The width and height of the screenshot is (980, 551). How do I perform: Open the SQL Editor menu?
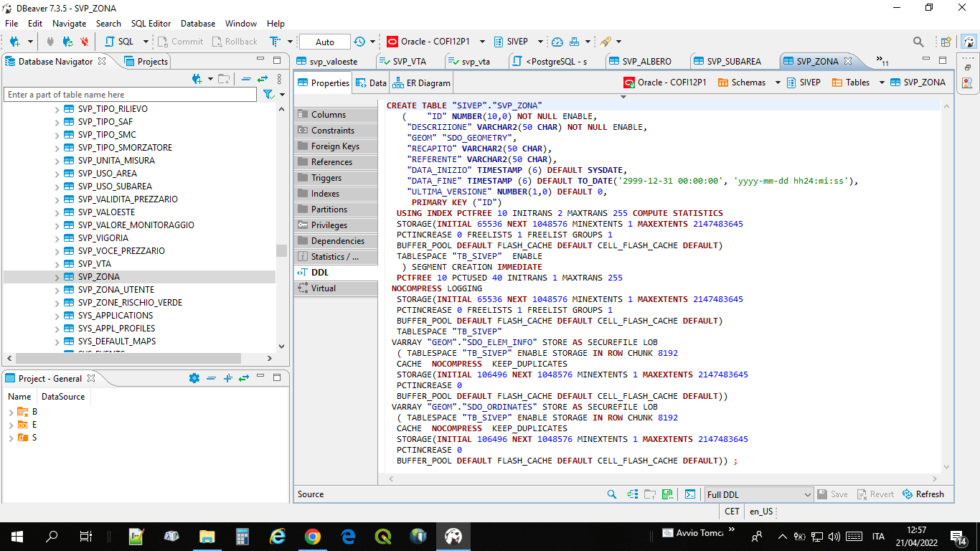click(x=151, y=23)
